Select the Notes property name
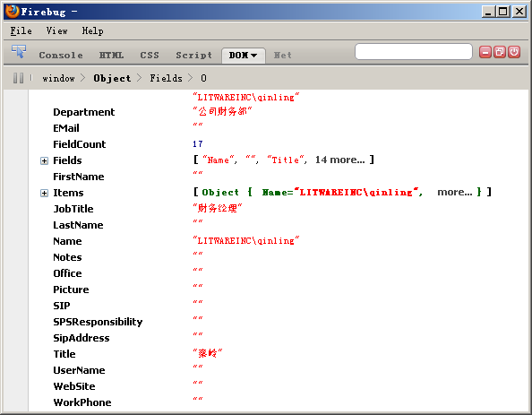Screen dimensions: 532x415 click(67, 257)
